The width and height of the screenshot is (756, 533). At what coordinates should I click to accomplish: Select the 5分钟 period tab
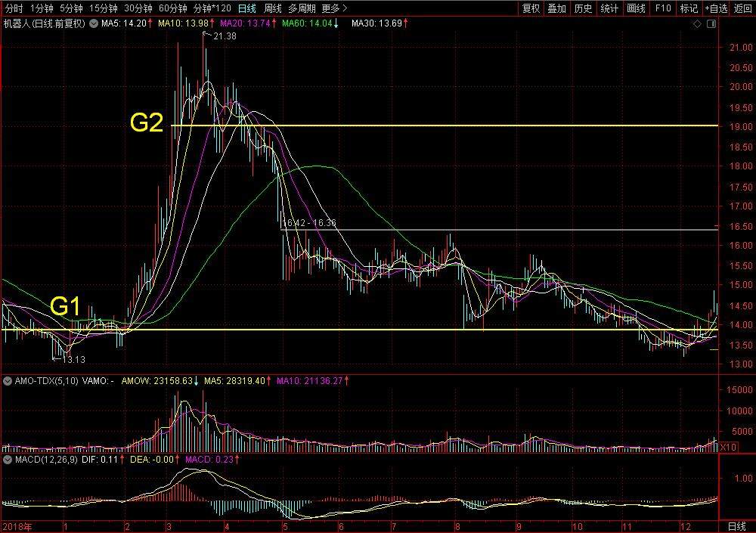[71, 8]
